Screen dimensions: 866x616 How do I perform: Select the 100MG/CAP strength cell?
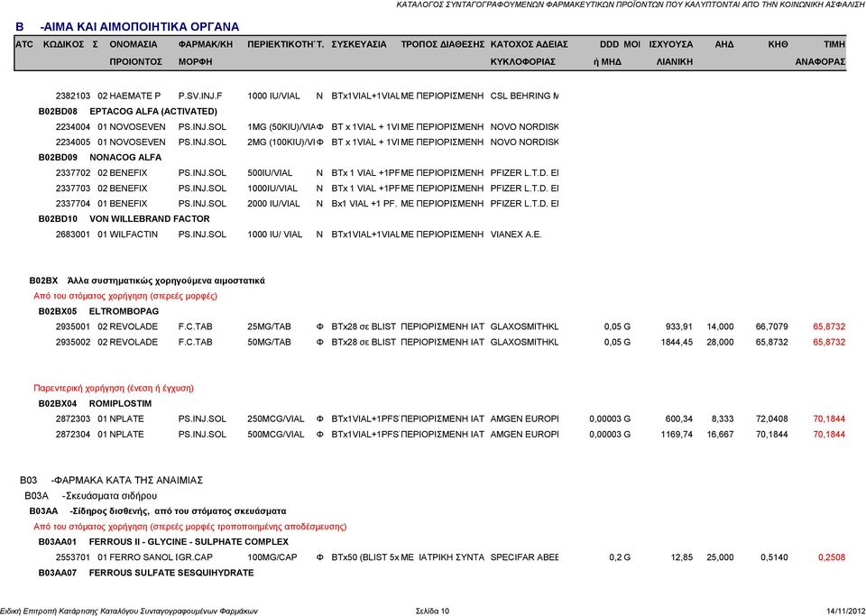tap(272, 557)
